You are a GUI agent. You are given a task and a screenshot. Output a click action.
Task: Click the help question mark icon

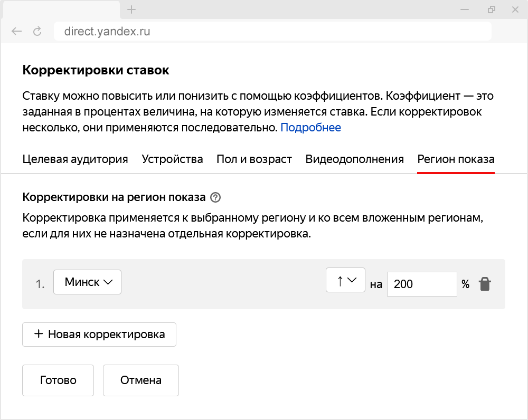coord(215,198)
